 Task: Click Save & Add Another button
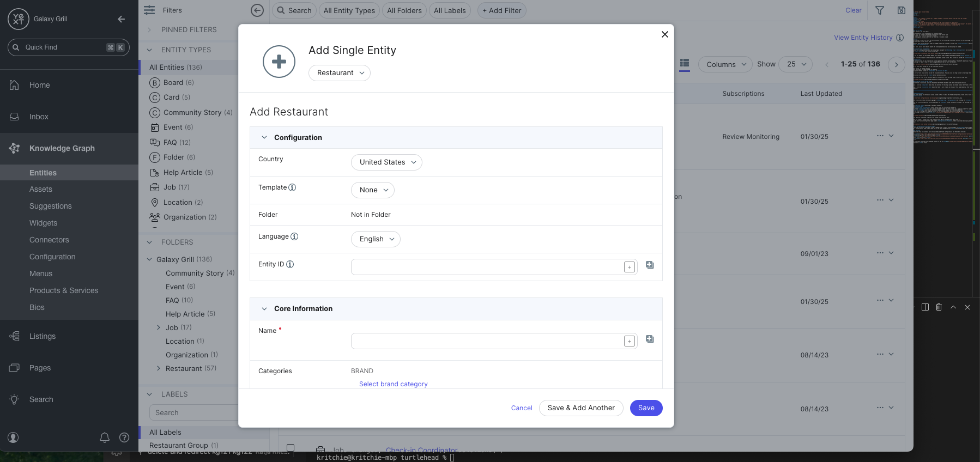(581, 408)
